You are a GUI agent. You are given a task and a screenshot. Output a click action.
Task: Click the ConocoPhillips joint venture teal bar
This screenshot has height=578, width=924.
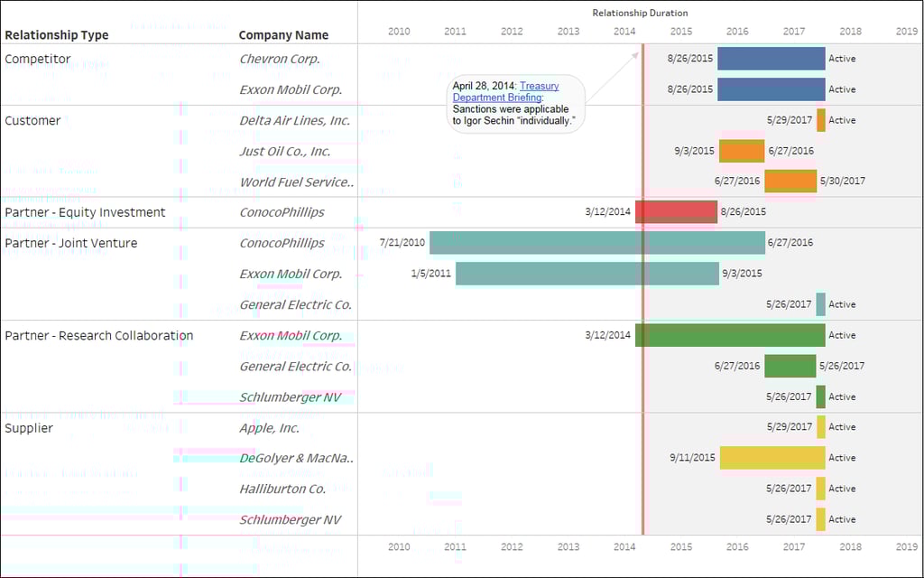(597, 242)
